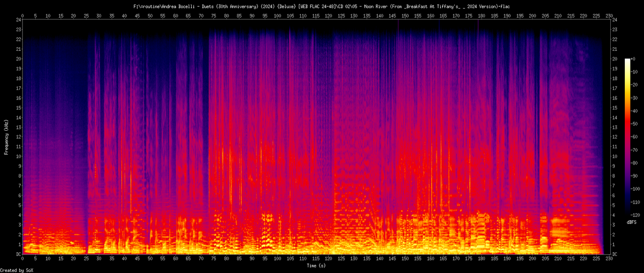Click the "10" tick on the right frequency axis
Viewport: 644px width, 273px height.
pyautogui.click(x=616, y=156)
